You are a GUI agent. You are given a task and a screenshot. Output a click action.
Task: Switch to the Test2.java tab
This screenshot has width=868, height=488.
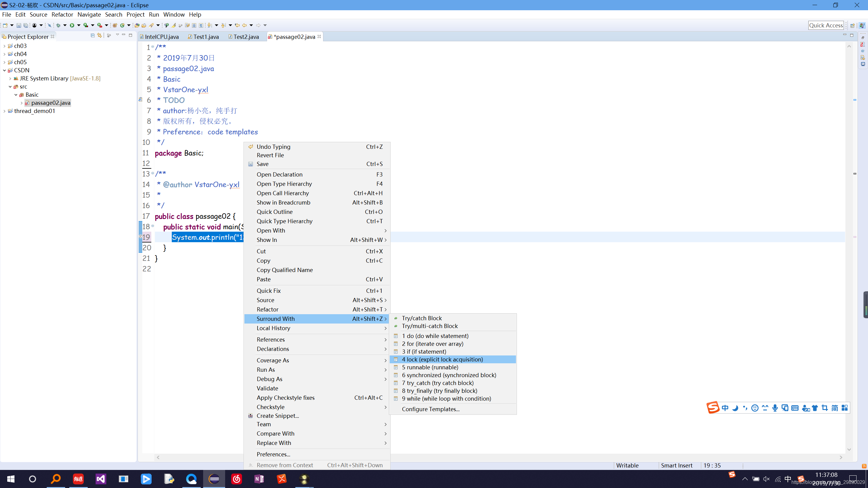tap(245, 36)
